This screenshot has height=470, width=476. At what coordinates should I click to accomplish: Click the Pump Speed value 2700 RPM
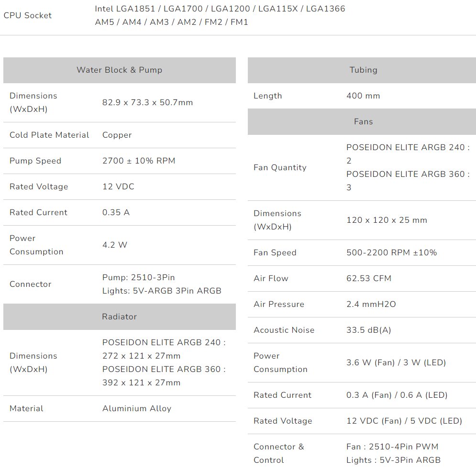click(139, 161)
